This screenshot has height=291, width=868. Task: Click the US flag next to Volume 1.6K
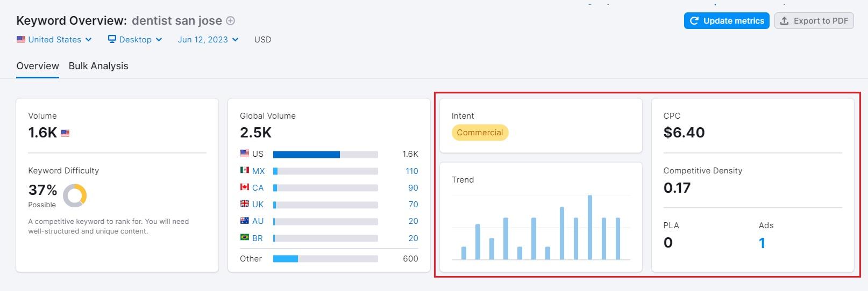coord(65,133)
